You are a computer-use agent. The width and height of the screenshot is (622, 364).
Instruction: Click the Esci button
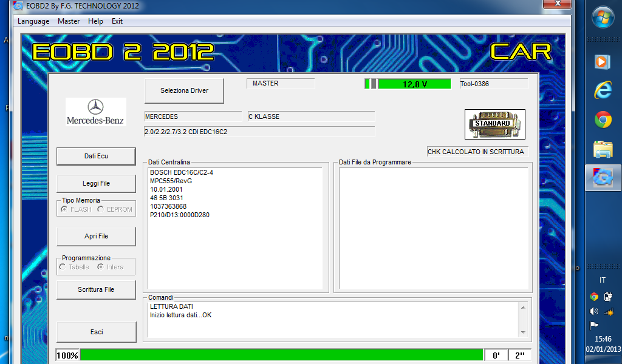(x=97, y=332)
